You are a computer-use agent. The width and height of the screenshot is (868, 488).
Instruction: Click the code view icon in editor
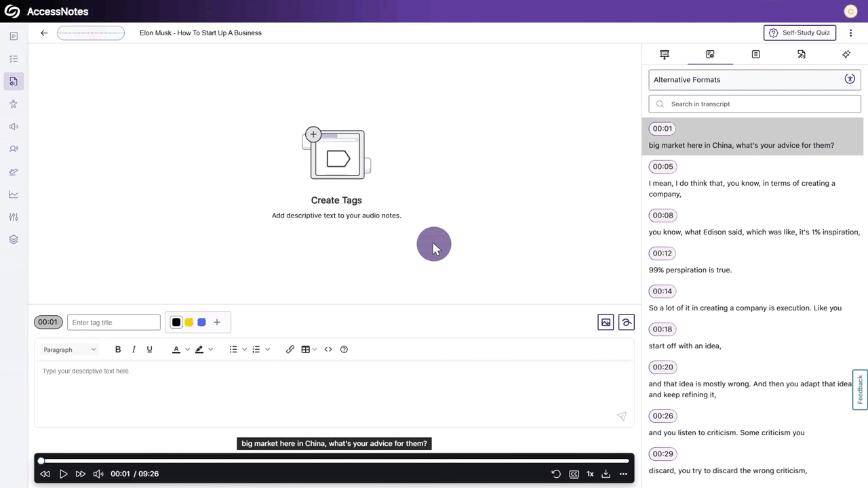point(328,350)
